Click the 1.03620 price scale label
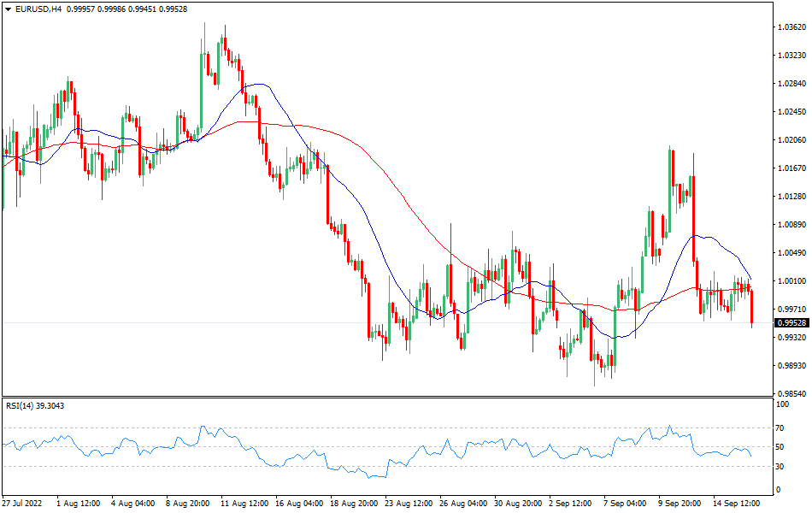 [x=791, y=27]
